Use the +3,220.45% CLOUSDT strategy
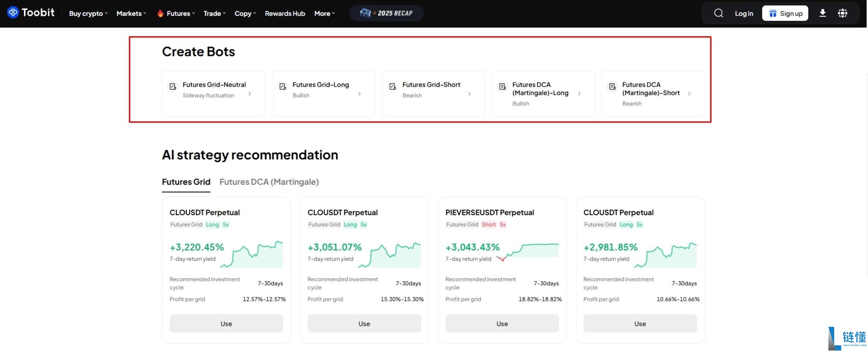This screenshot has width=868, height=351. click(x=226, y=323)
